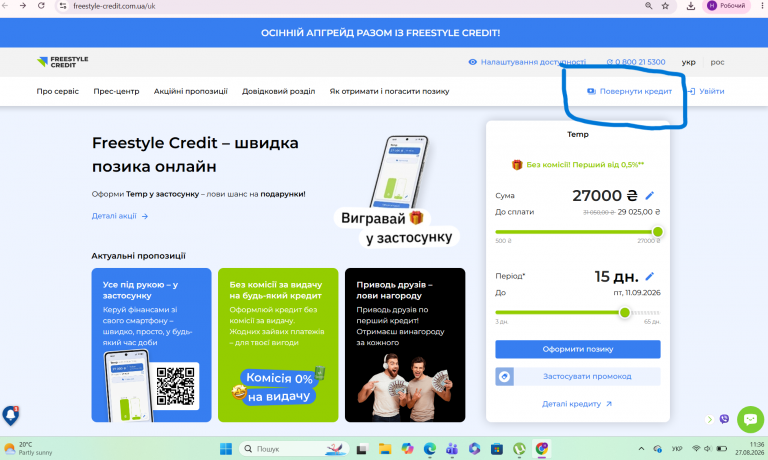Open Прес-центр menu item

116,91
